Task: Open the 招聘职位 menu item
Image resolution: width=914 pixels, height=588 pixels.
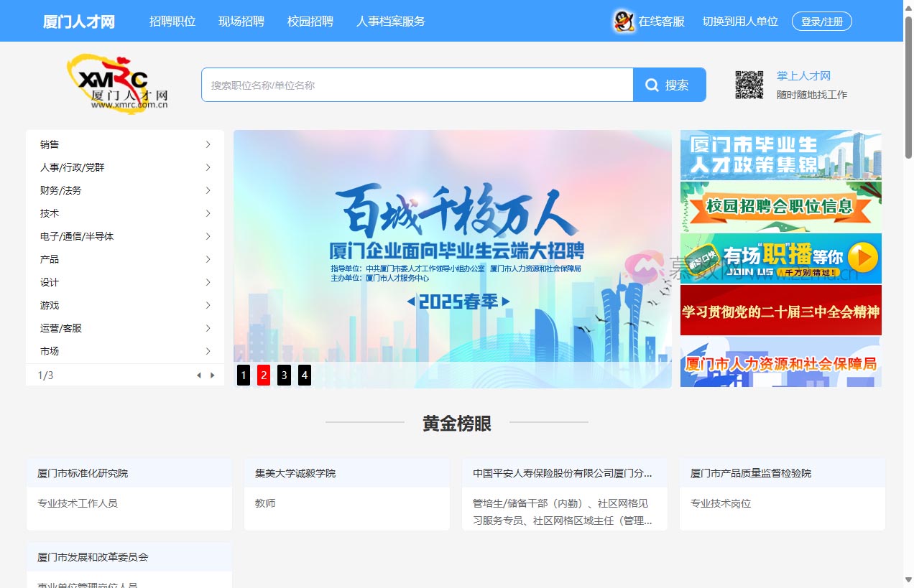Action: coord(172,21)
